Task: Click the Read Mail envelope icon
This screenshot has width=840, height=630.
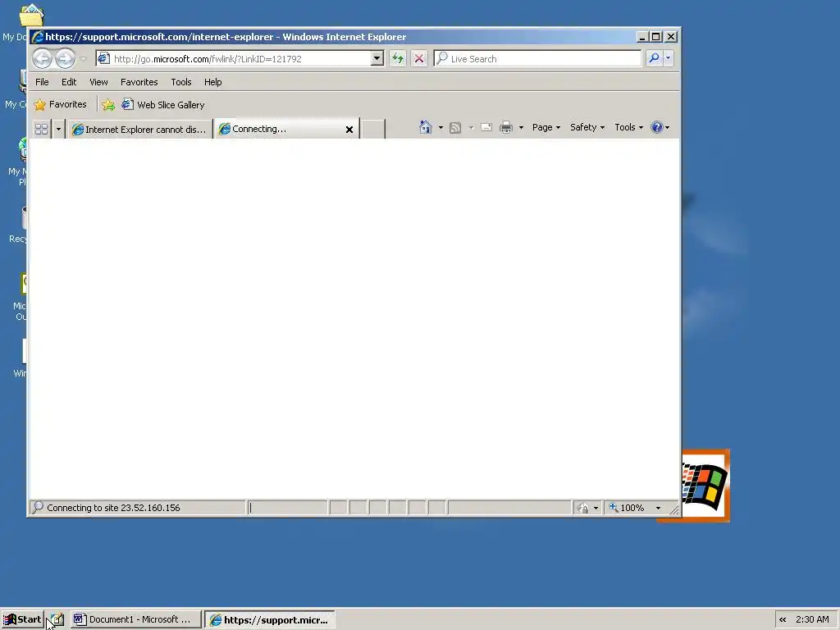Action: pos(486,127)
